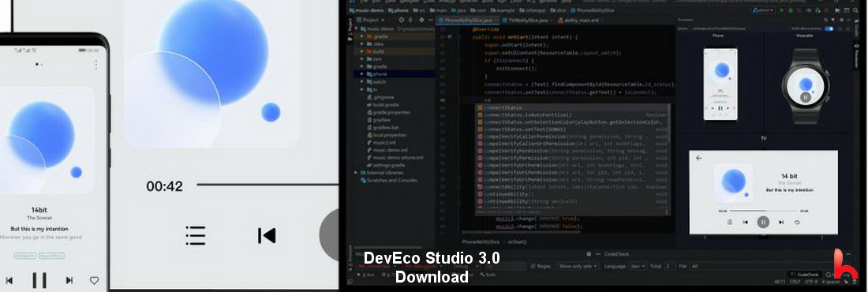Click album art on the left phone mockup
Screen dimensions: 868x292
(x=47, y=140)
